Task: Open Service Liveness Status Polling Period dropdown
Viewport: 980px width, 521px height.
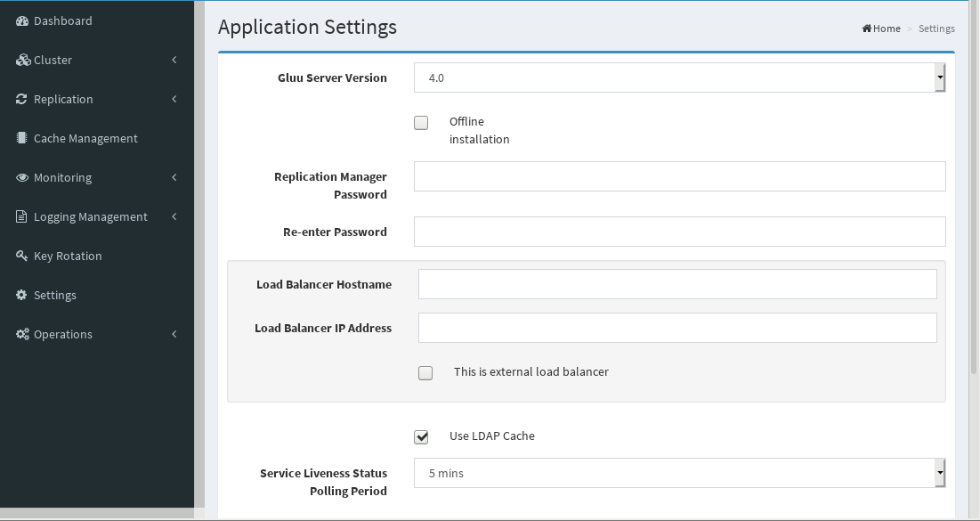Action: pos(679,473)
